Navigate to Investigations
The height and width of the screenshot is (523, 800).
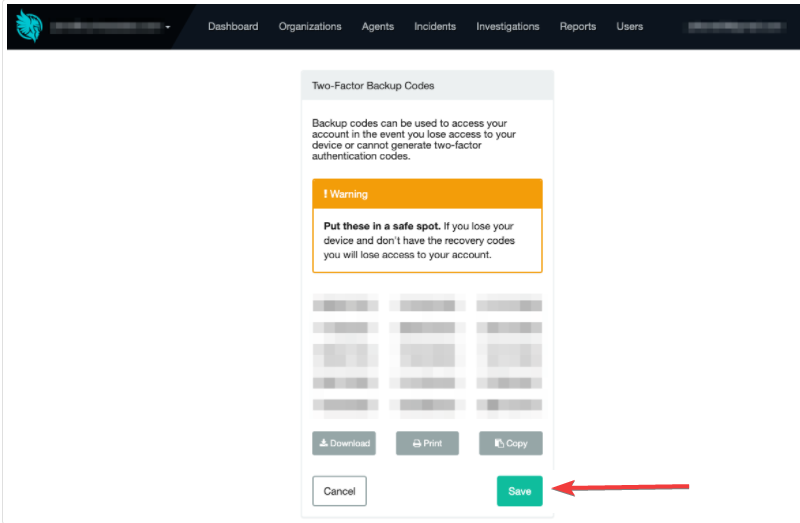pyautogui.click(x=508, y=26)
